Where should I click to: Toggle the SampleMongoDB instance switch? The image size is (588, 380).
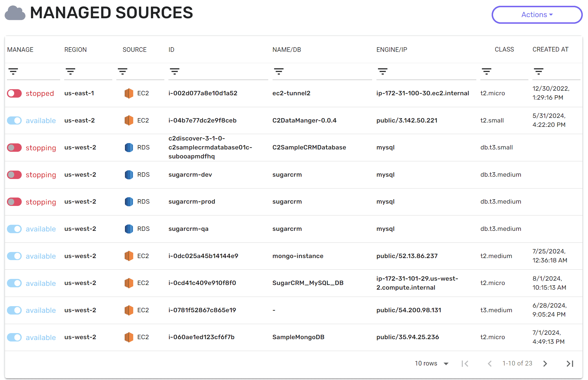[x=14, y=337]
